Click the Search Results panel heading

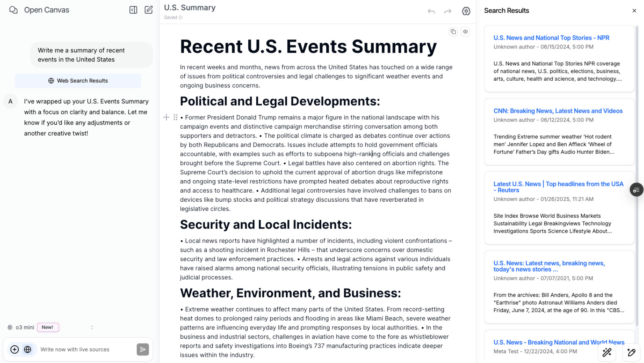pyautogui.click(x=507, y=10)
